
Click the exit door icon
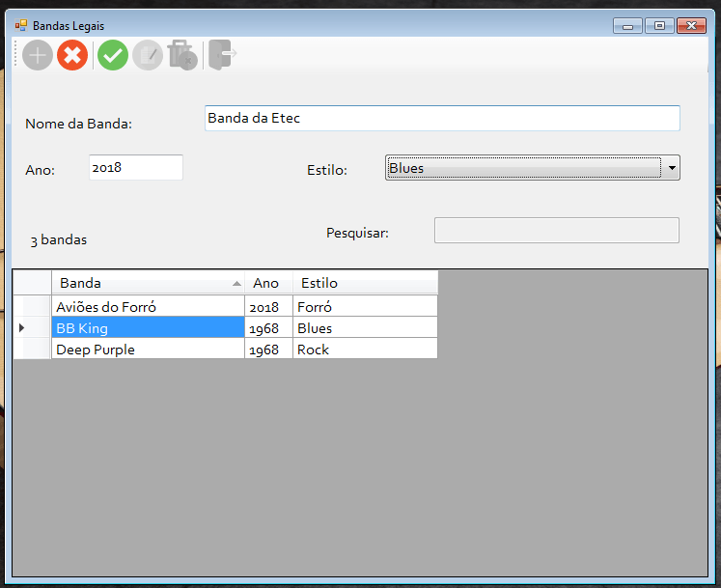pyautogui.click(x=223, y=55)
